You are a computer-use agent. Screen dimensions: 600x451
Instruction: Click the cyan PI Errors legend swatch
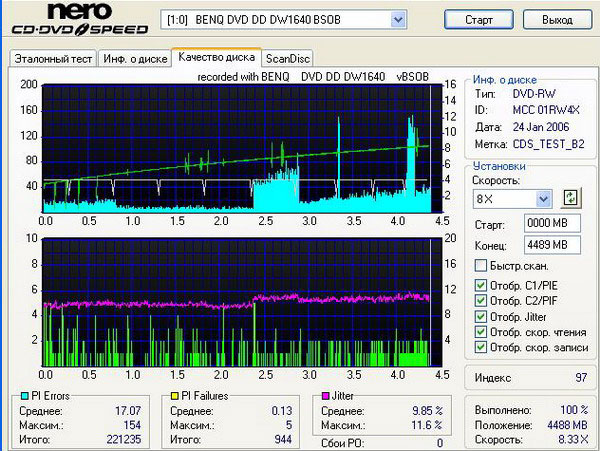coord(25,396)
